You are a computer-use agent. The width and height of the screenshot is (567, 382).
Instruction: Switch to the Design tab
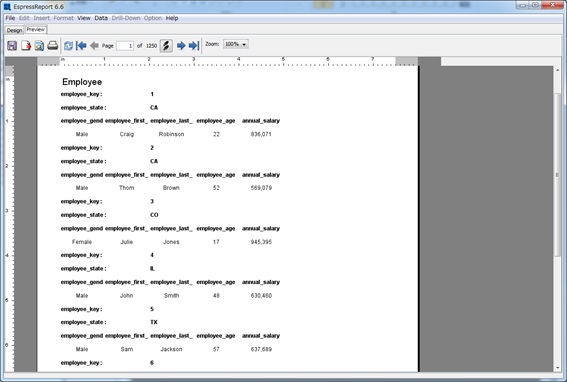pos(14,30)
